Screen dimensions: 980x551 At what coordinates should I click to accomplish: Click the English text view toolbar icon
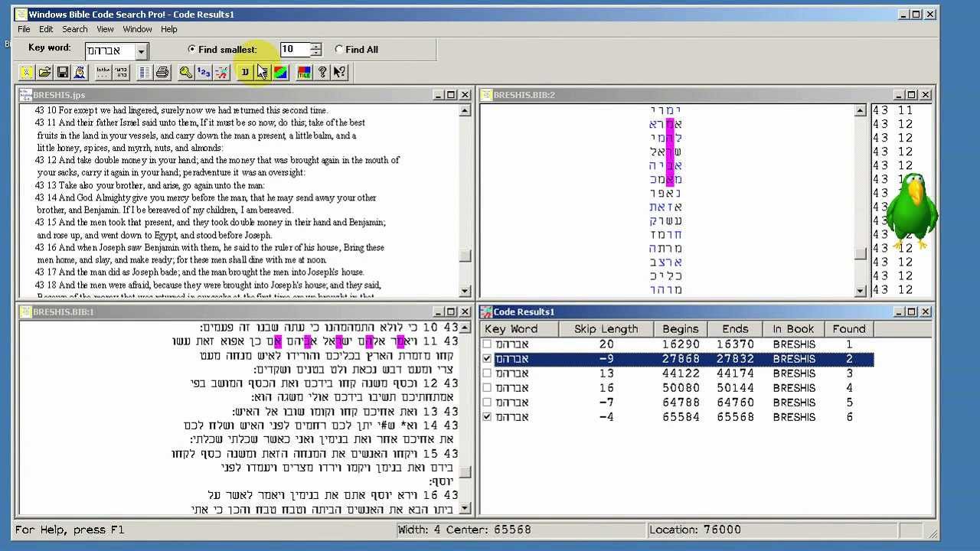pos(103,72)
